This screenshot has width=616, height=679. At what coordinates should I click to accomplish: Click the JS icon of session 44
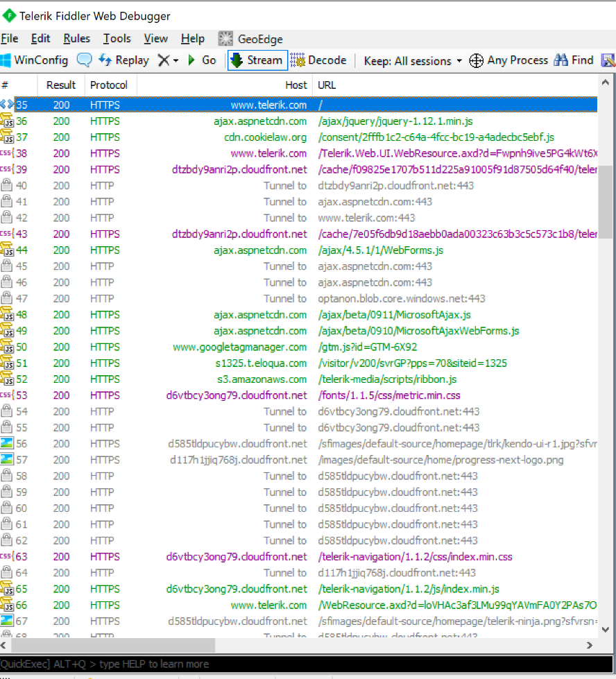click(7, 250)
